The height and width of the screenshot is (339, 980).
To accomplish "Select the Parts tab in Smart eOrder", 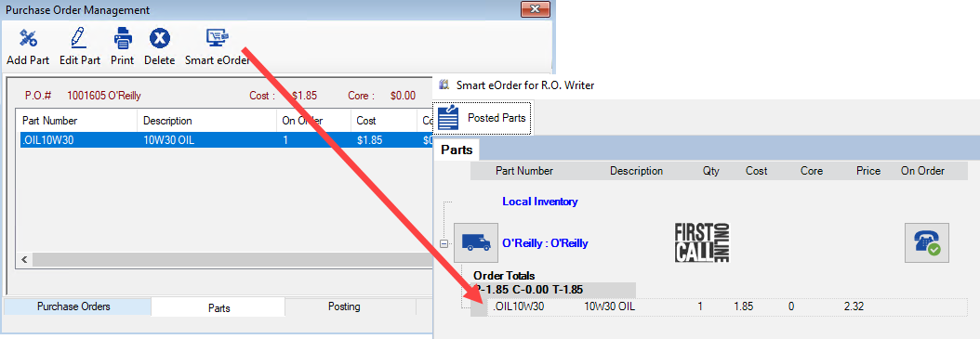I will click(x=457, y=150).
